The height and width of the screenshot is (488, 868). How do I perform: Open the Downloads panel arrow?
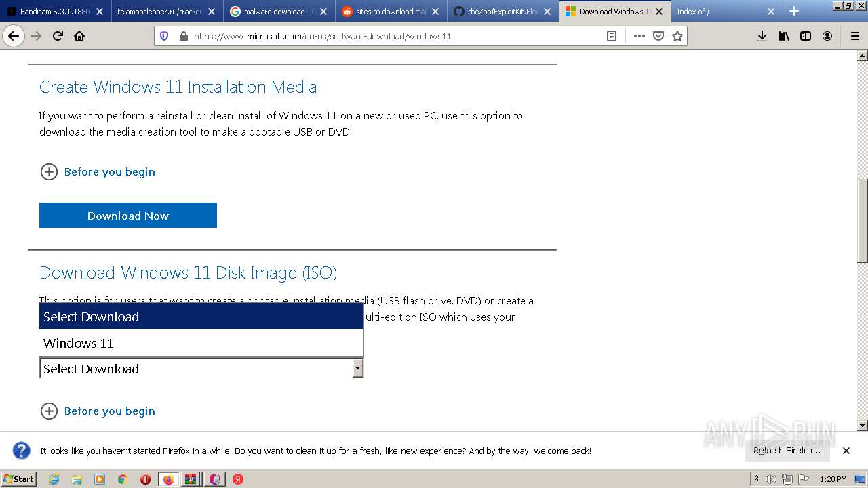click(x=762, y=36)
